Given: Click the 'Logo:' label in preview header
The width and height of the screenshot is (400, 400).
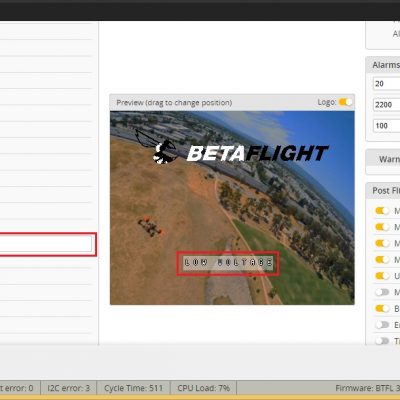Looking at the screenshot, I should [x=327, y=102].
